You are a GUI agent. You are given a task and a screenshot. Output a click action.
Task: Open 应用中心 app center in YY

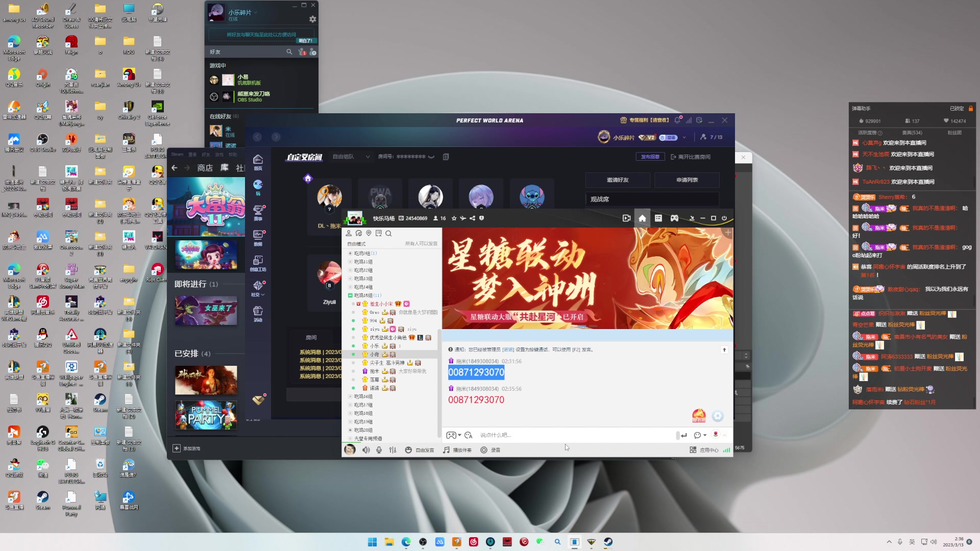click(x=704, y=450)
